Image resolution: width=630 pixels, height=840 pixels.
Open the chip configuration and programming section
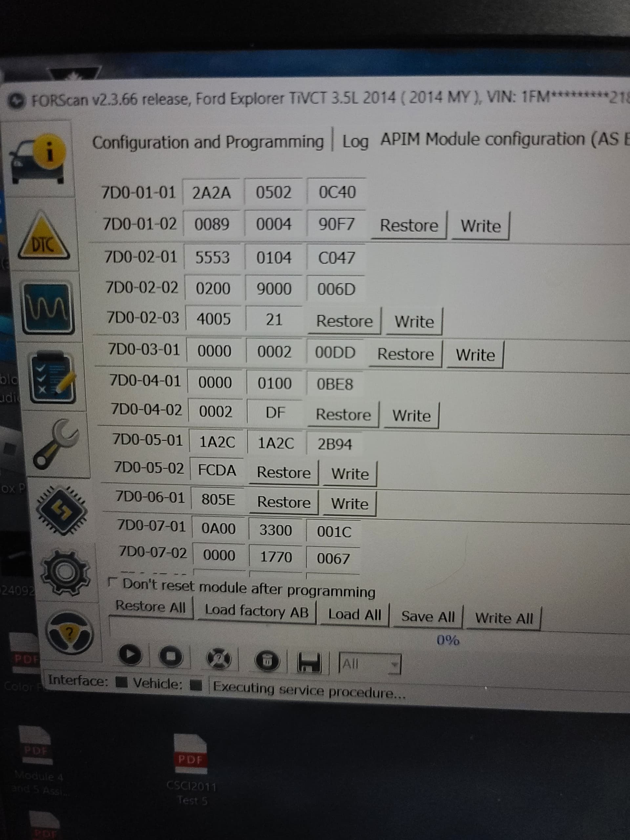click(61, 510)
